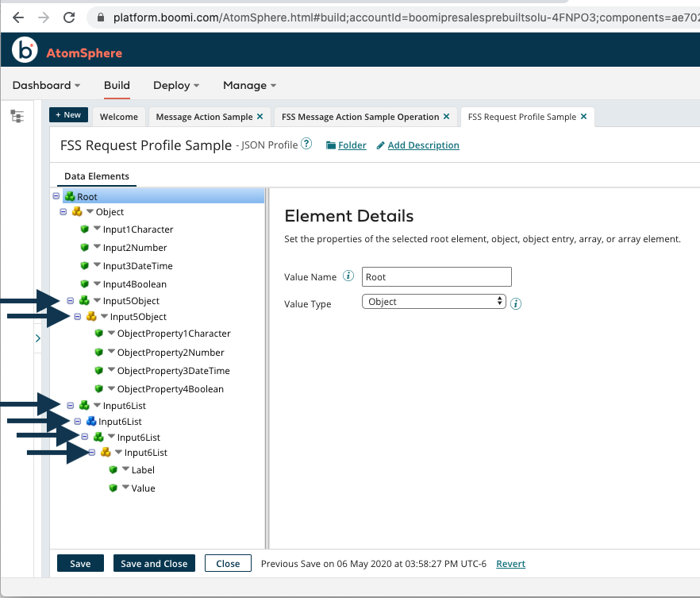Click the Value Name input field
This screenshot has height=598, width=700.
pyautogui.click(x=437, y=276)
